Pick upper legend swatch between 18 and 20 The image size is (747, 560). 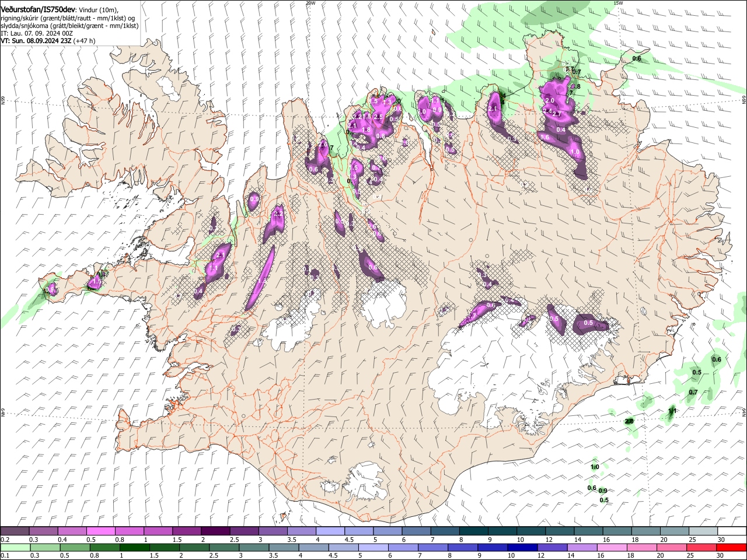point(645,531)
